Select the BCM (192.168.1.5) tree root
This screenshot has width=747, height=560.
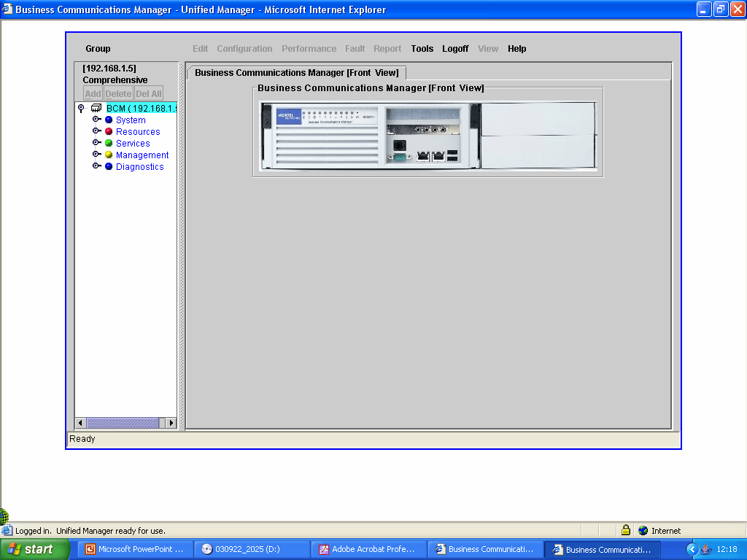point(141,108)
